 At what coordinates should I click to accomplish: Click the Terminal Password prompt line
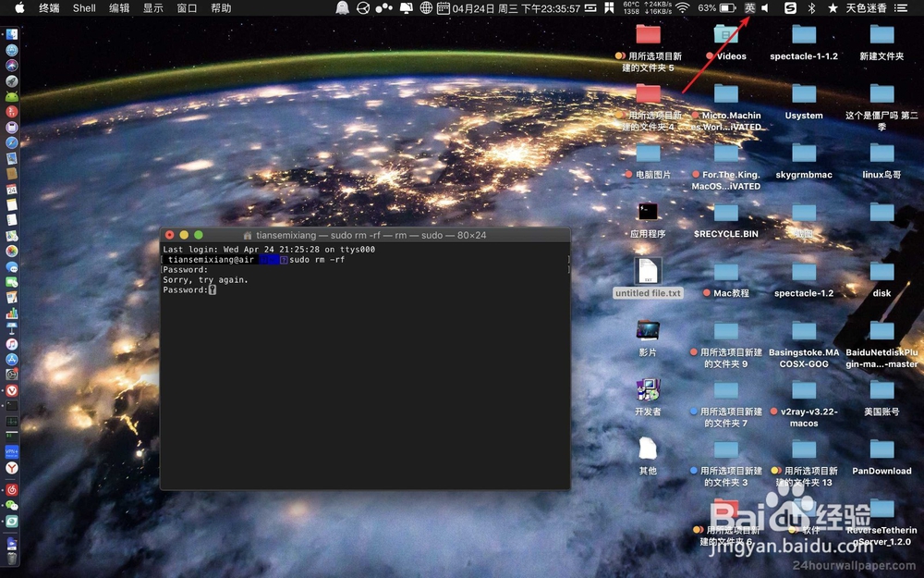click(189, 290)
